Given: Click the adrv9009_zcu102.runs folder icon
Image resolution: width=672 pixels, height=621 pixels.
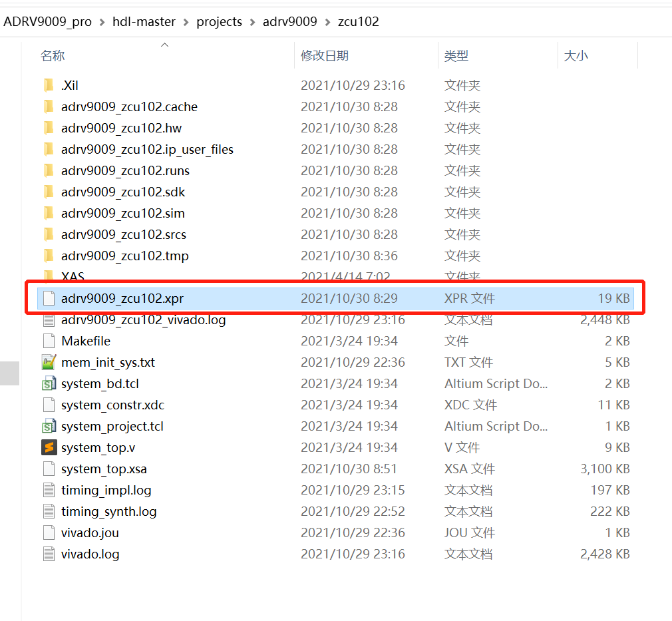Looking at the screenshot, I should tap(49, 170).
